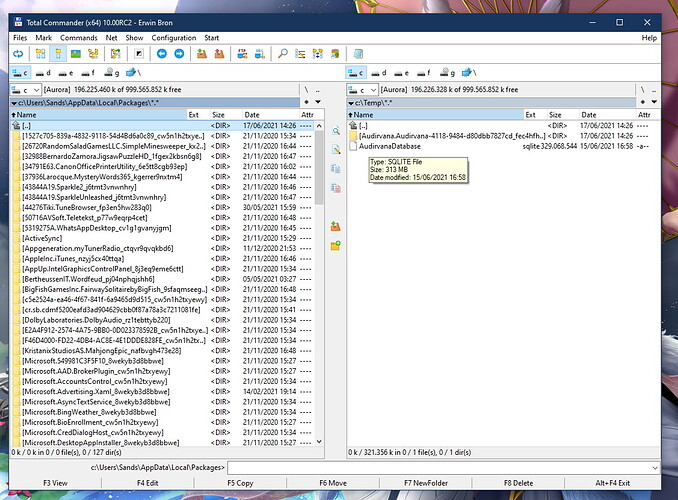Screen dimensions: 678x500
Task: Open the Commands menu
Action: coord(79,38)
